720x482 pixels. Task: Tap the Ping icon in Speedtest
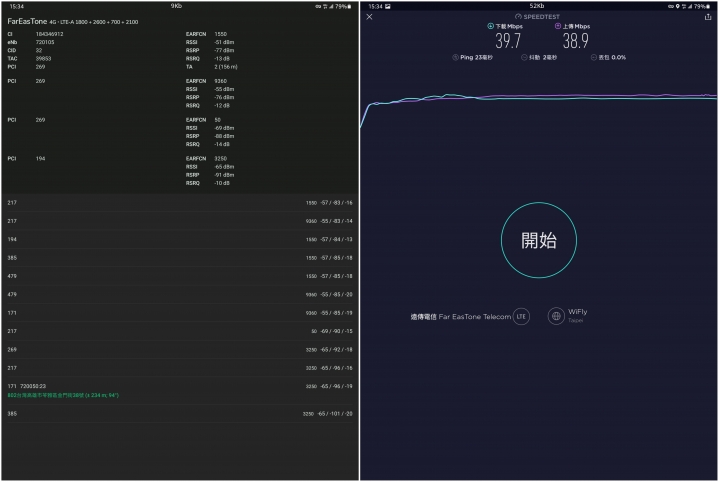[456, 57]
